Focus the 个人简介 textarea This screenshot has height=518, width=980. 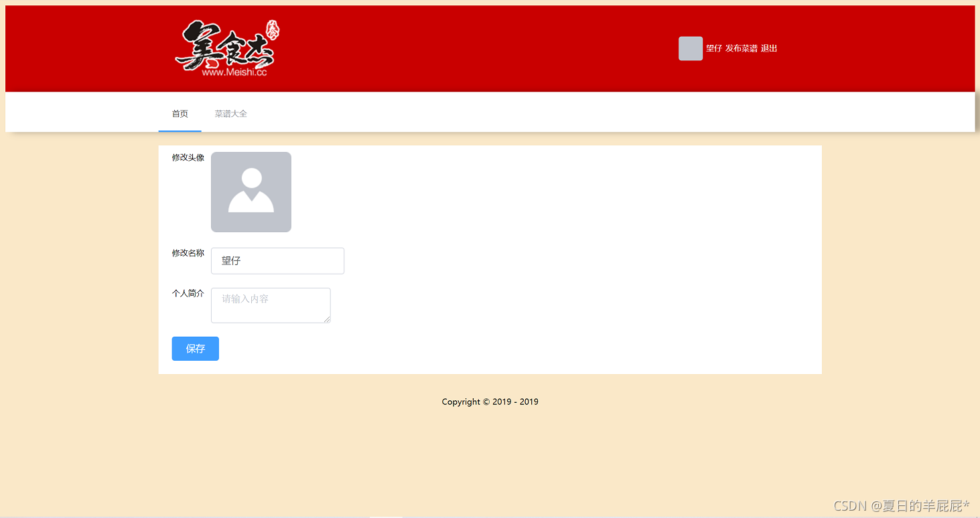[271, 305]
